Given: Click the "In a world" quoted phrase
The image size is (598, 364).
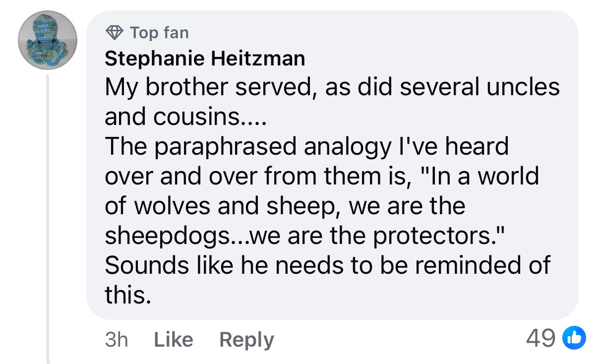Looking at the screenshot, I should pyautogui.click(x=482, y=176).
